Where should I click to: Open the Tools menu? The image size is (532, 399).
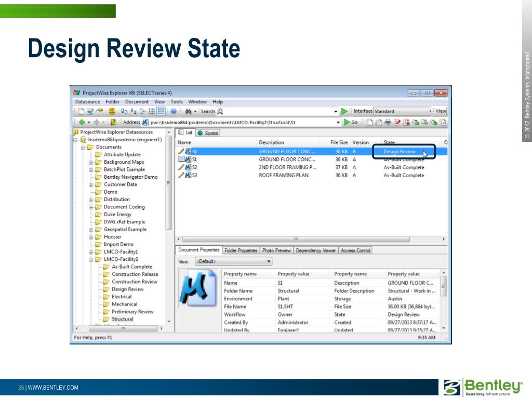[177, 101]
